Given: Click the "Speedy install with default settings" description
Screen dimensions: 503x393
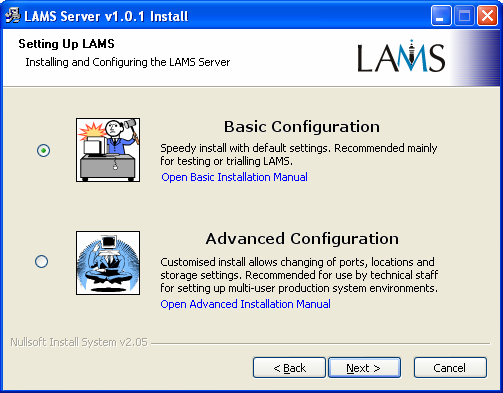Looking at the screenshot, I should coord(299,154).
